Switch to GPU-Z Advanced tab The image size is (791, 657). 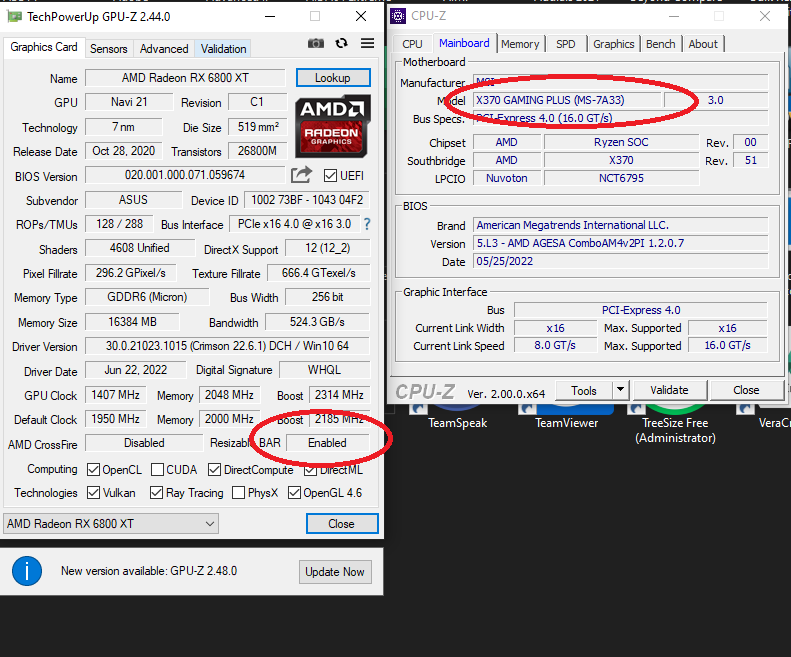pyautogui.click(x=164, y=49)
